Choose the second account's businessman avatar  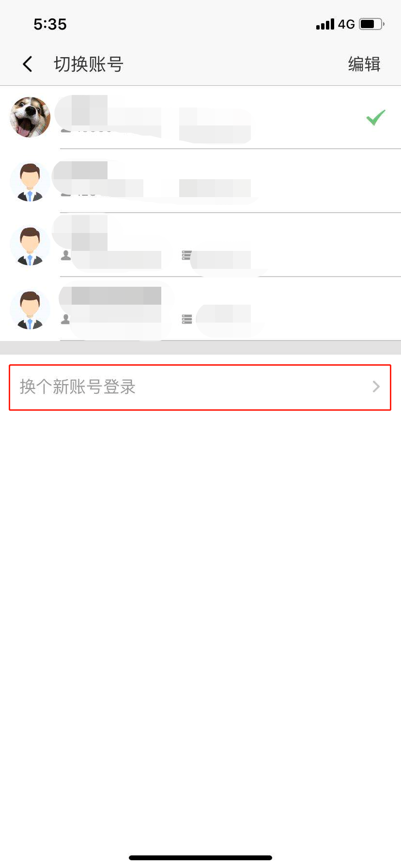click(30, 181)
